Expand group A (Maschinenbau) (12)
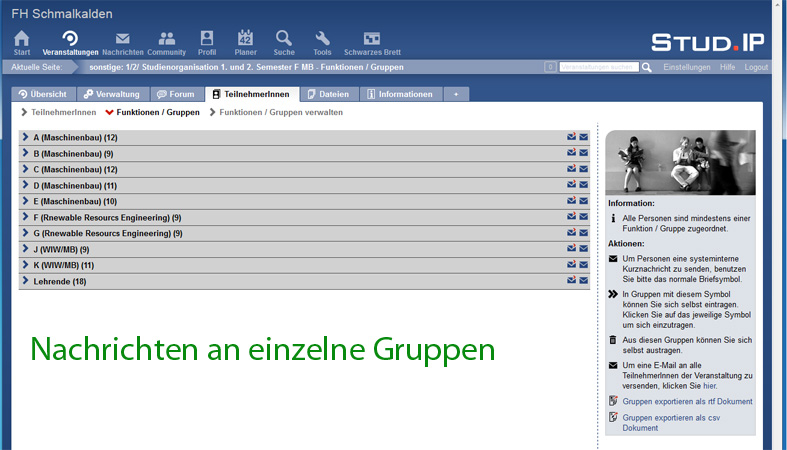787x450 pixels. [75, 137]
